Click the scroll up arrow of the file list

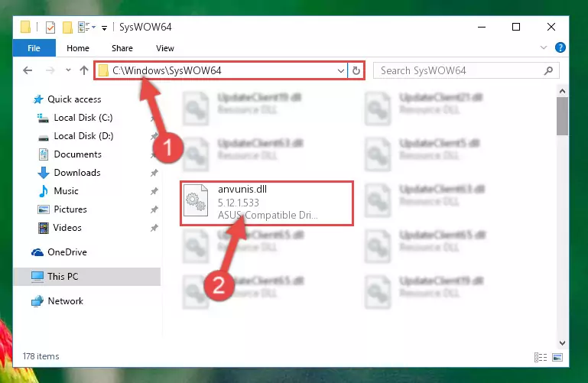click(x=562, y=91)
